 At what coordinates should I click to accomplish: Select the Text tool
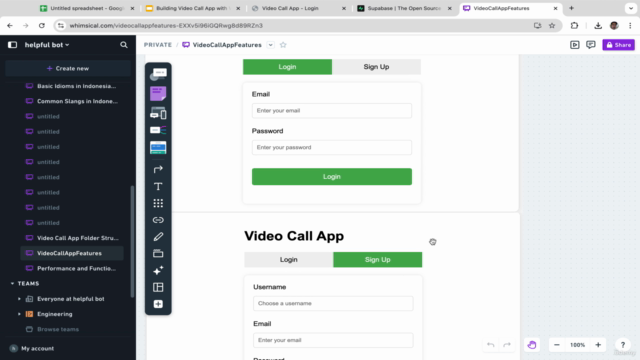(x=158, y=187)
